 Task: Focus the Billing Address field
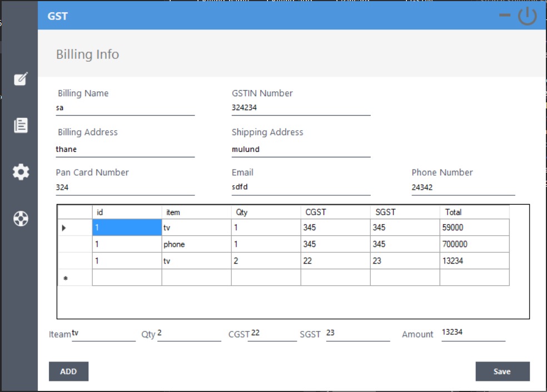click(x=125, y=150)
